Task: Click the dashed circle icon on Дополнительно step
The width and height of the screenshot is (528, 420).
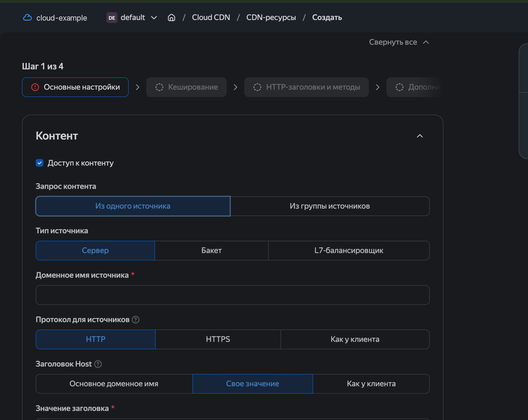Action: pos(399,87)
